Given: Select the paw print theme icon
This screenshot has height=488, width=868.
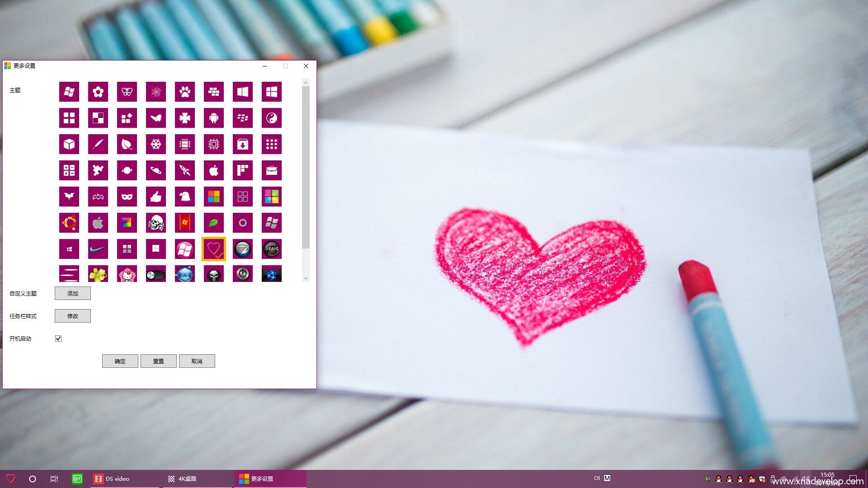Looking at the screenshot, I should 184,92.
